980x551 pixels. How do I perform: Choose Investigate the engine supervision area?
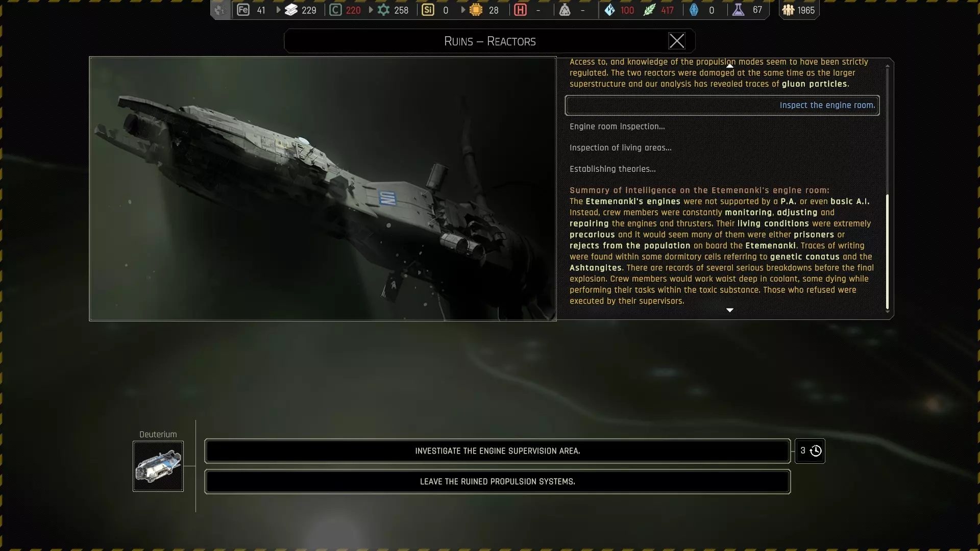pyautogui.click(x=497, y=451)
